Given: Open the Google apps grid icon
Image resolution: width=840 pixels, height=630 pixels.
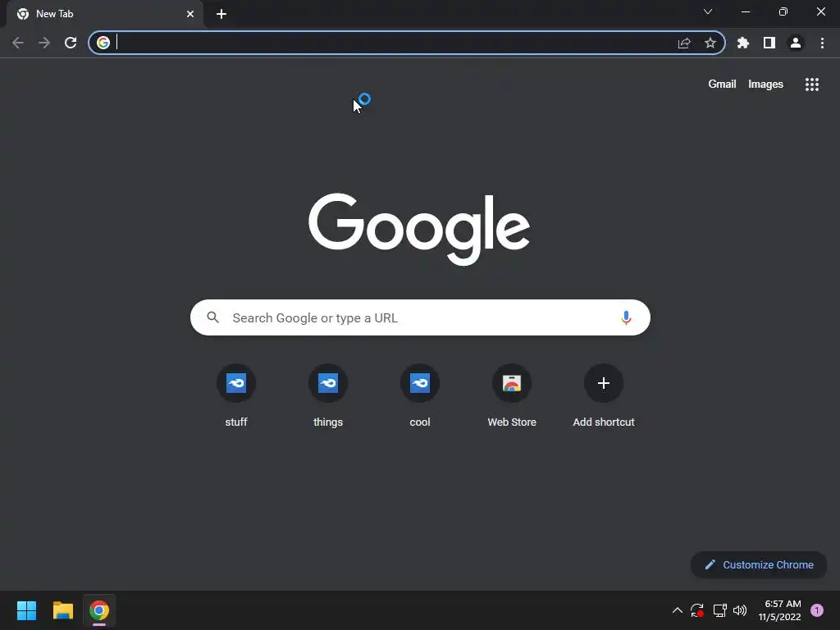Looking at the screenshot, I should [x=812, y=84].
